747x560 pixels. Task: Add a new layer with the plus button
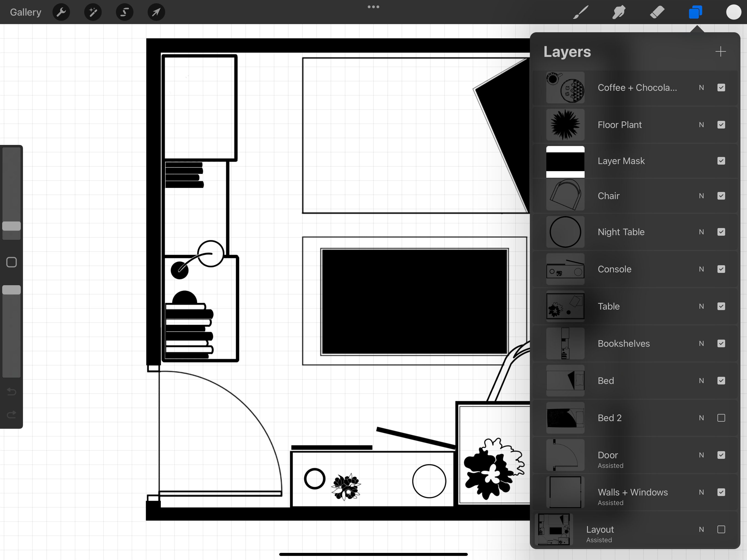coord(720,51)
